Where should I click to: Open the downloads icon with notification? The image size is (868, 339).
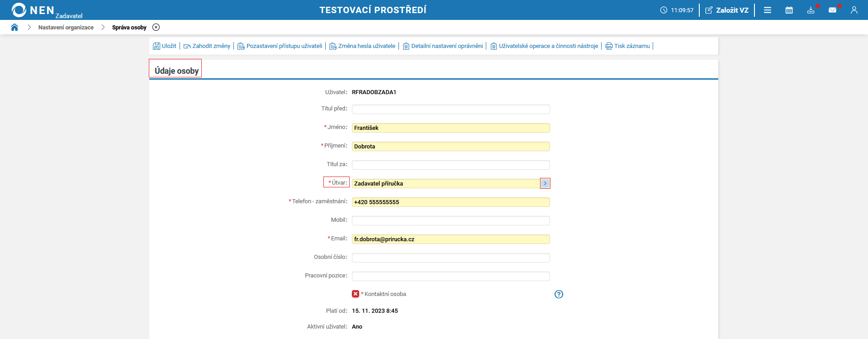[811, 10]
